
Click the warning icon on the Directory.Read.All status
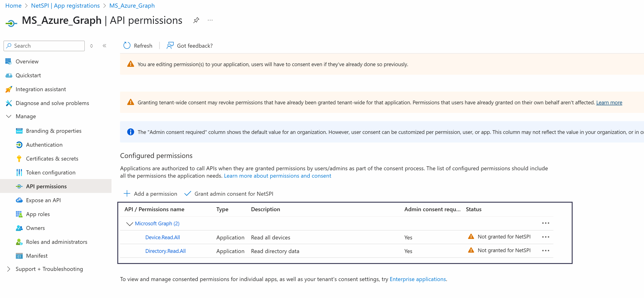coord(471,250)
